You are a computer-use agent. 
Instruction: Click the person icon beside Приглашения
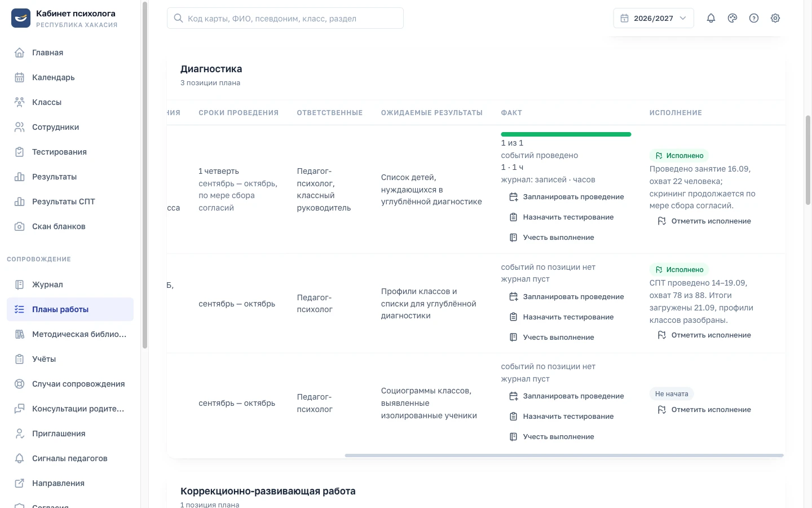point(20,433)
